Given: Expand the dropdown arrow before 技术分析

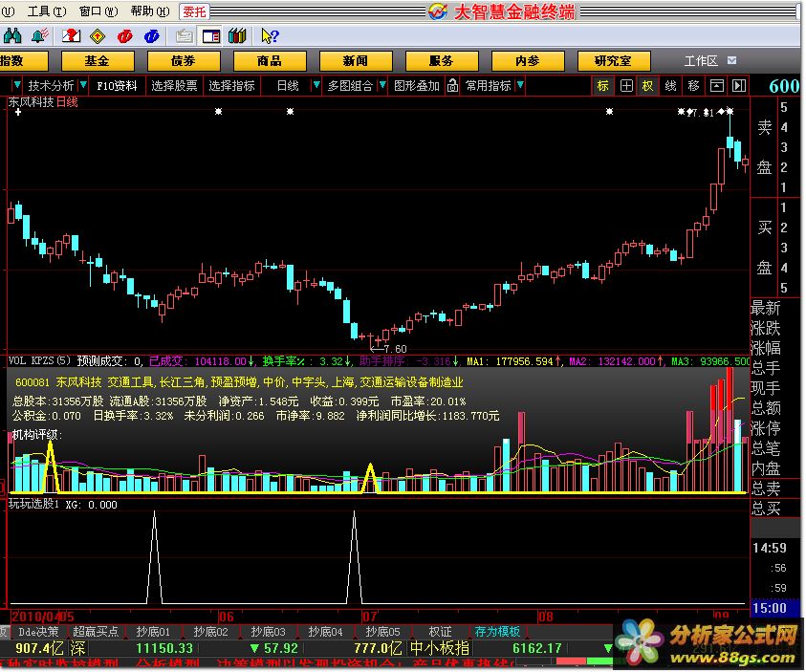Looking at the screenshot, I should 17,85.
